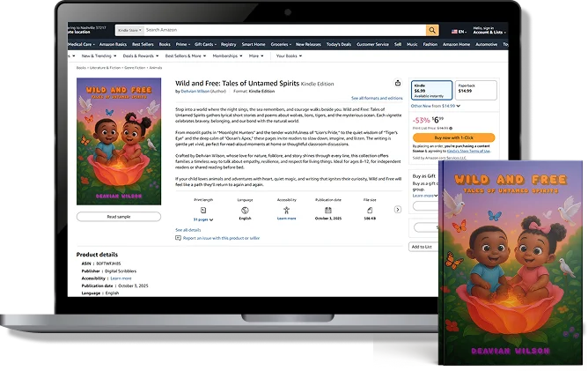Screen dimensions: 588x371
Task: Click Genre Fiction breadcrumb
Action: click(x=135, y=68)
